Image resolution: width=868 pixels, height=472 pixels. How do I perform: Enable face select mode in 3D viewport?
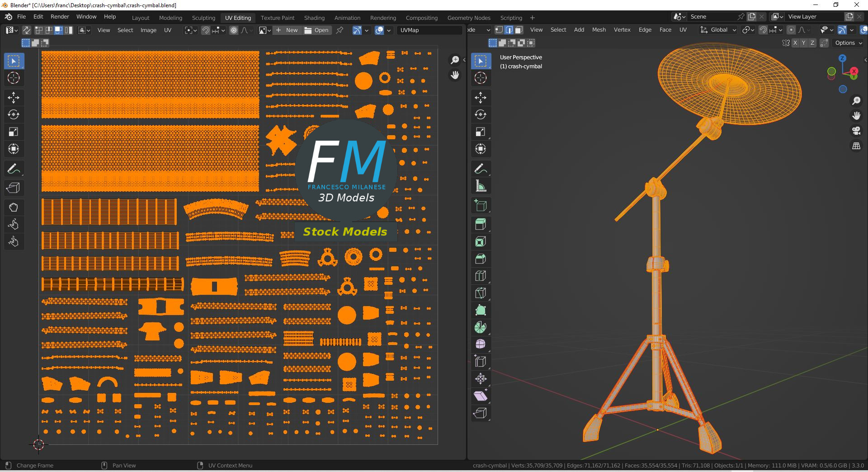coord(519,30)
